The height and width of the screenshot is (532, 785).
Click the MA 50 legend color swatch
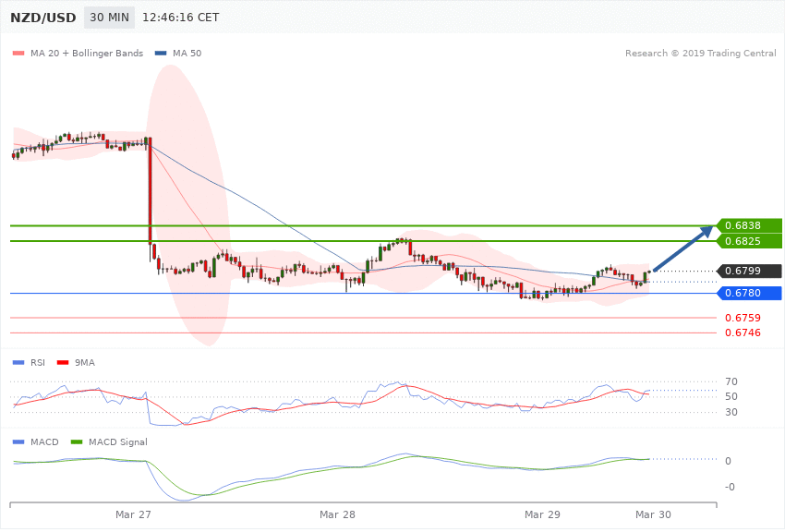(161, 53)
